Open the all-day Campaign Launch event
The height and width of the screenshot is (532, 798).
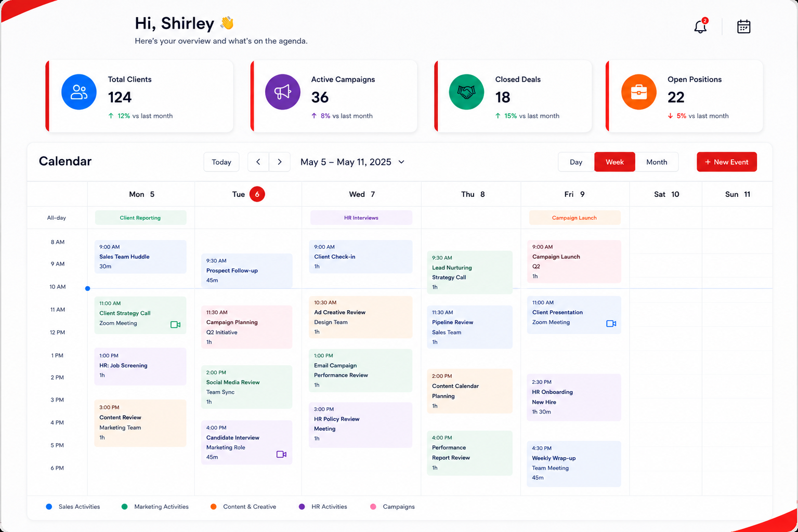(x=574, y=218)
